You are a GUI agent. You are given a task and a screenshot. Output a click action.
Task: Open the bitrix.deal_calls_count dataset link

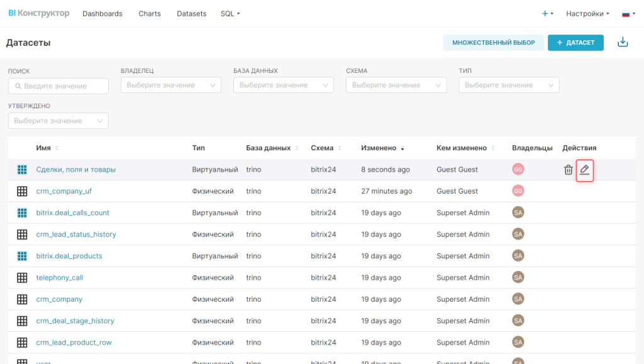click(73, 212)
